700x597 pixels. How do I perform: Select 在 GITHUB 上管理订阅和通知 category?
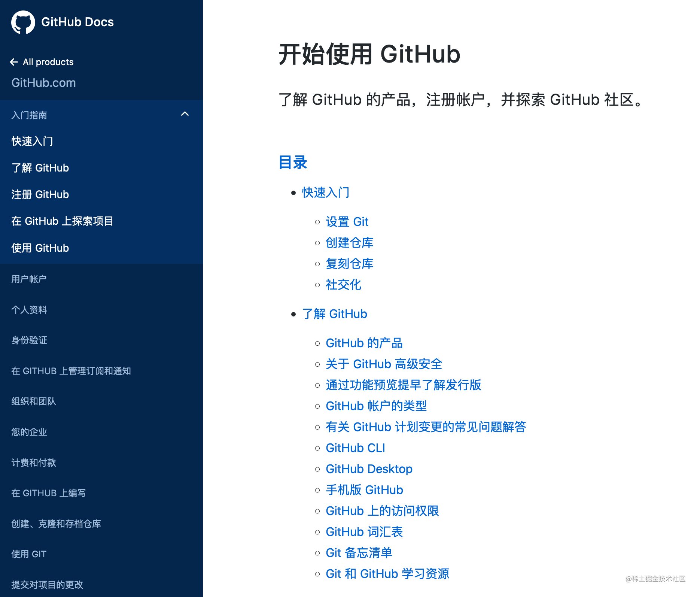tap(71, 371)
